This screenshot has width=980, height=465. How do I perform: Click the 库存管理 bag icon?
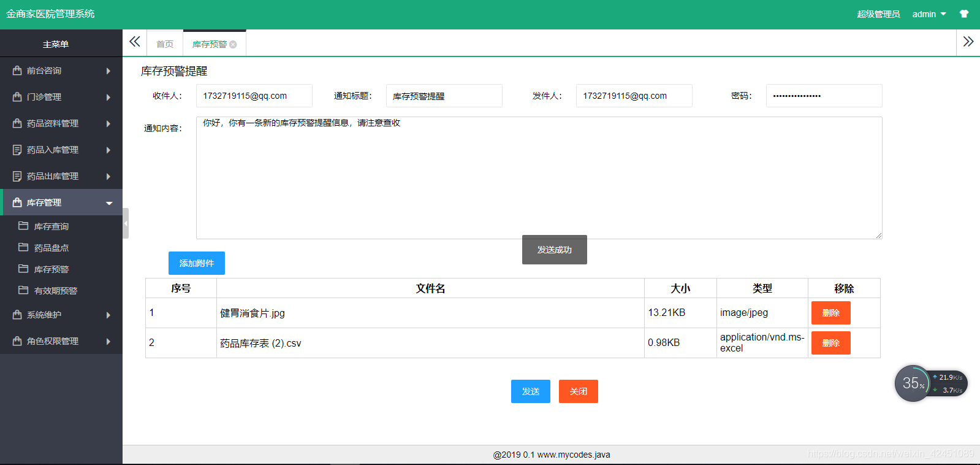coord(17,202)
